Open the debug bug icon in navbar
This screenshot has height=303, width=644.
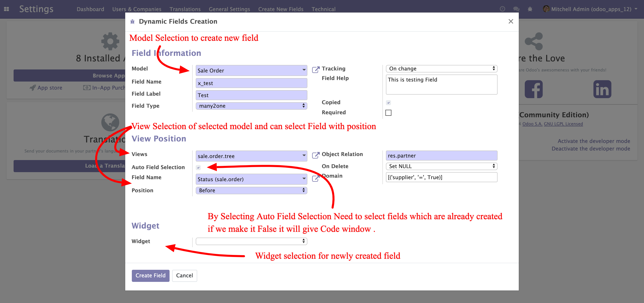530,9
